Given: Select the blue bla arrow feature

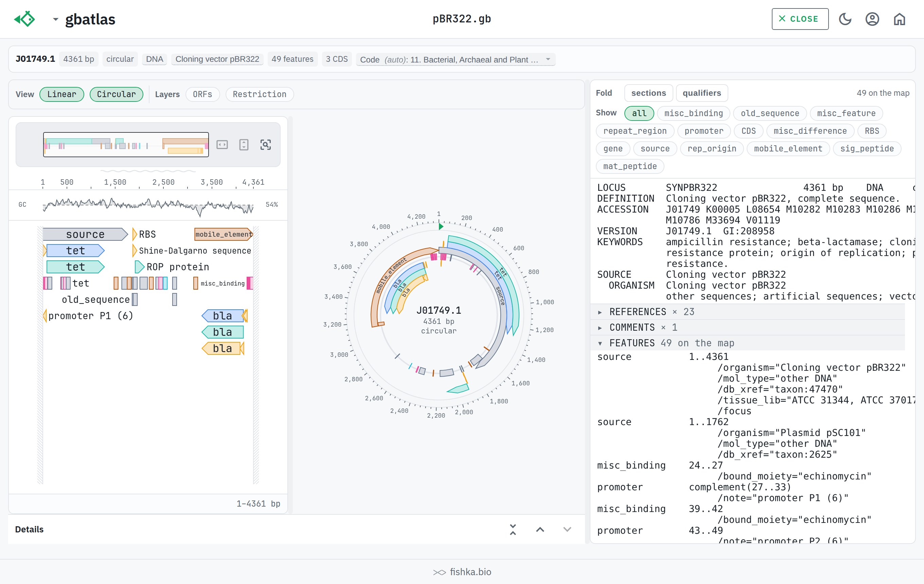Looking at the screenshot, I should pos(223,316).
